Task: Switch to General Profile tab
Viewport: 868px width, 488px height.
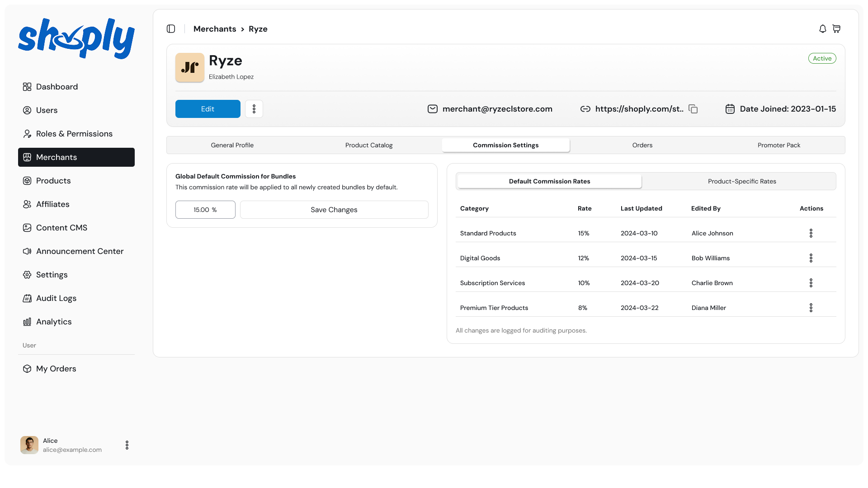Action: [232, 145]
